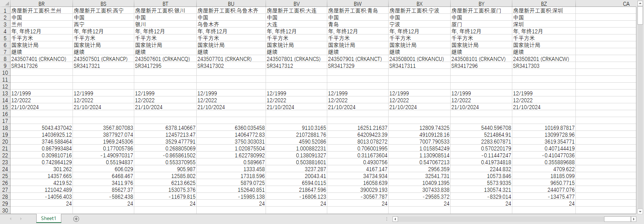This screenshot has height=224, width=644.
Task: Open the Sheet1 worksheet tab
Action: pyautogui.click(x=49, y=218)
